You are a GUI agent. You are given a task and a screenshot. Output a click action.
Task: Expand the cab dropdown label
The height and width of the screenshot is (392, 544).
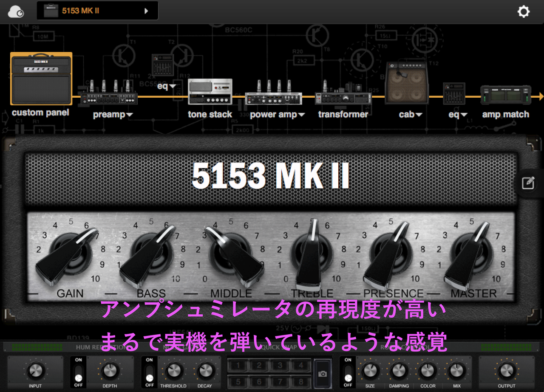coord(411,115)
